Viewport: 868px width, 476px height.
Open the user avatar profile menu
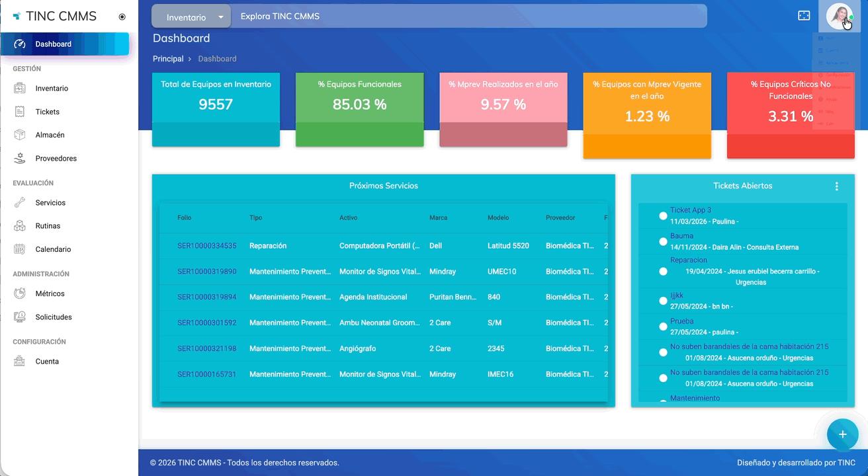pyautogui.click(x=839, y=16)
